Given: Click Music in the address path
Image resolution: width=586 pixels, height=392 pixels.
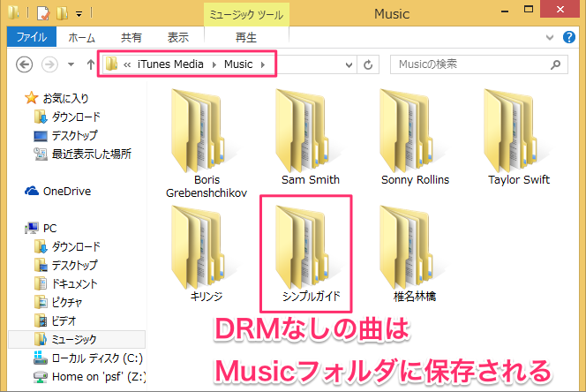Looking at the screenshot, I should [238, 64].
